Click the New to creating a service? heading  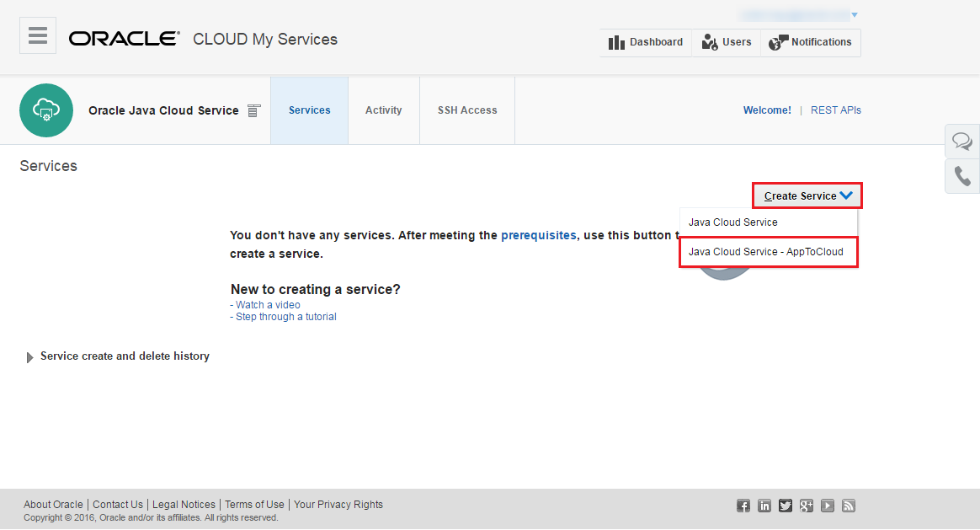pos(315,289)
